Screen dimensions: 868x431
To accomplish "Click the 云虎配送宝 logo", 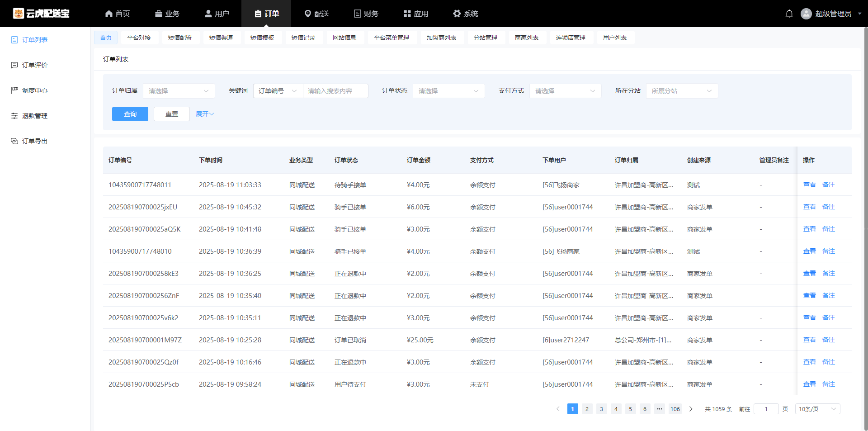I will tap(41, 14).
